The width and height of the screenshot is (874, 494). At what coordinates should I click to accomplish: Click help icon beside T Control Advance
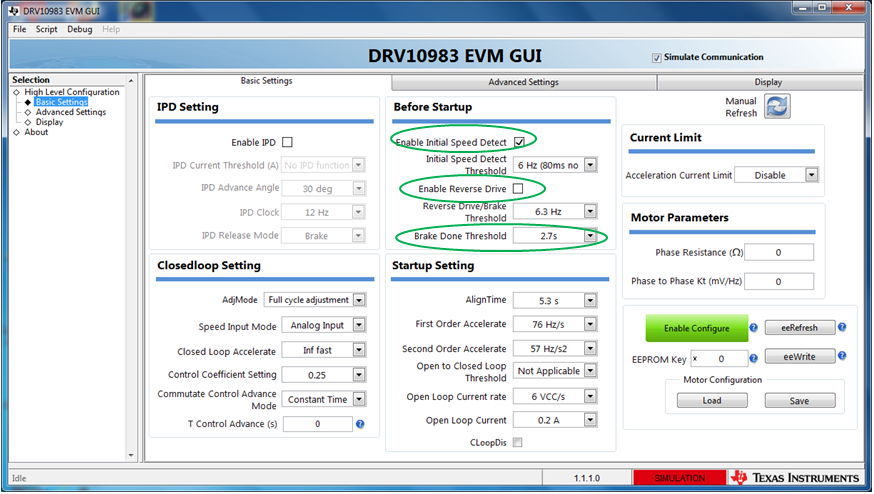pyautogui.click(x=360, y=424)
